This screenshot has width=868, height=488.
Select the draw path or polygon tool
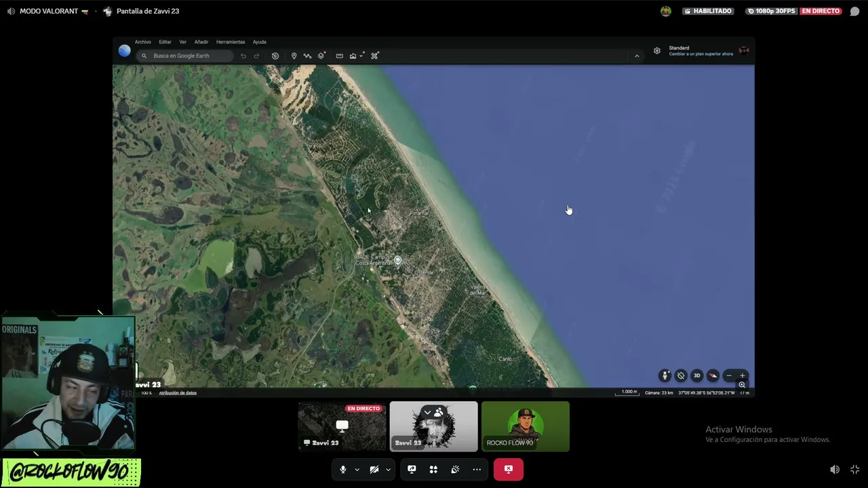[307, 56]
